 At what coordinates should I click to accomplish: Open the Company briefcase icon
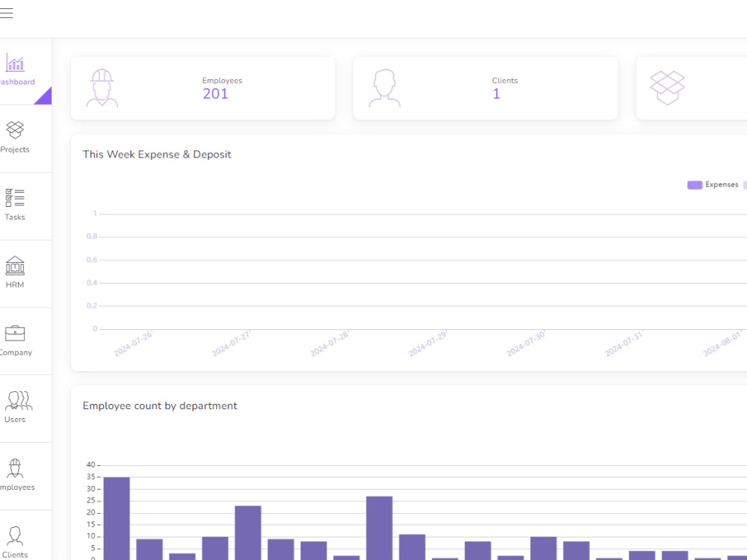coord(15,333)
